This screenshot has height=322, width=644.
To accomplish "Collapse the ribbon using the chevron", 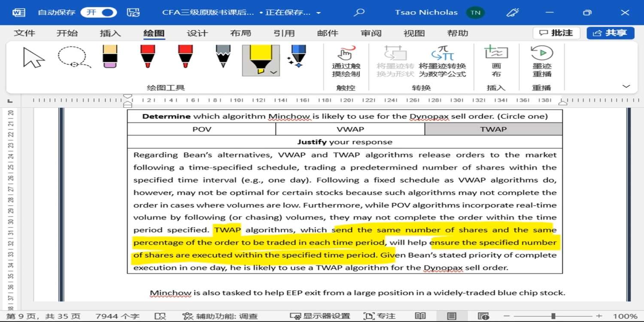I will (x=626, y=86).
